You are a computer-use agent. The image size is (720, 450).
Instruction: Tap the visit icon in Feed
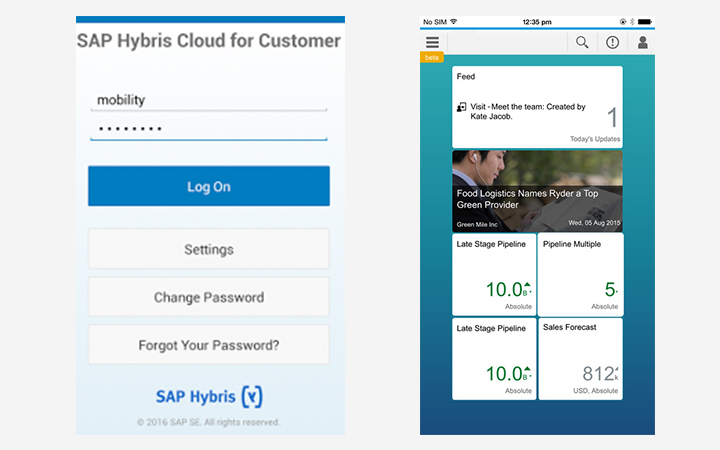461,107
